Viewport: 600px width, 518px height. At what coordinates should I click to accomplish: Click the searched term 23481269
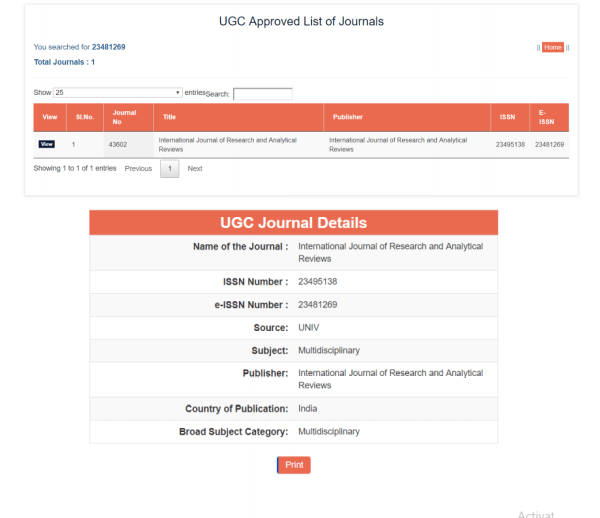108,47
